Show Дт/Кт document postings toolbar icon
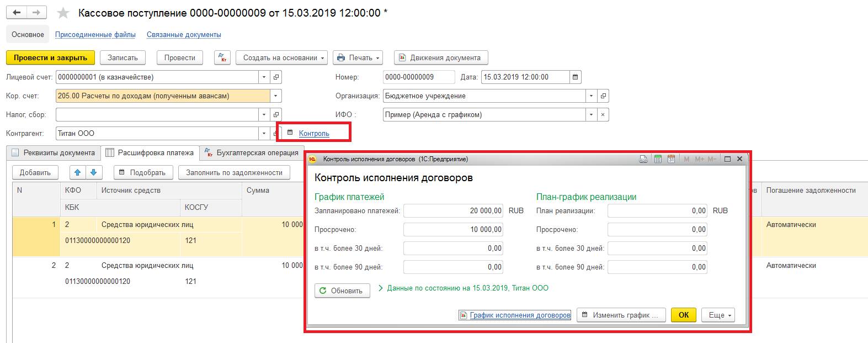This screenshot has width=868, height=343. click(222, 57)
